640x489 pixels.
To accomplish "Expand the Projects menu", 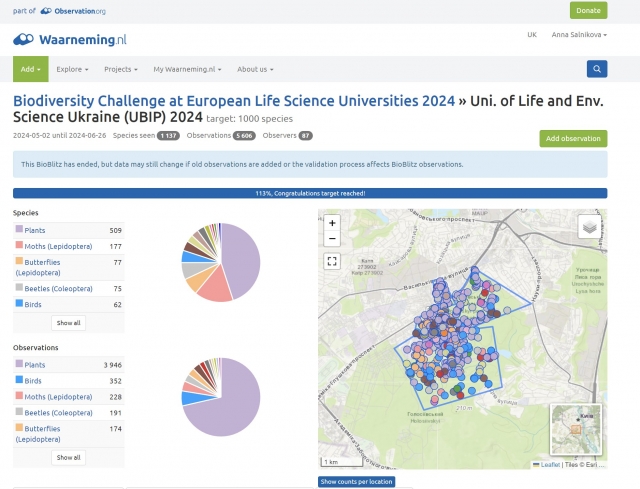I will tap(122, 69).
